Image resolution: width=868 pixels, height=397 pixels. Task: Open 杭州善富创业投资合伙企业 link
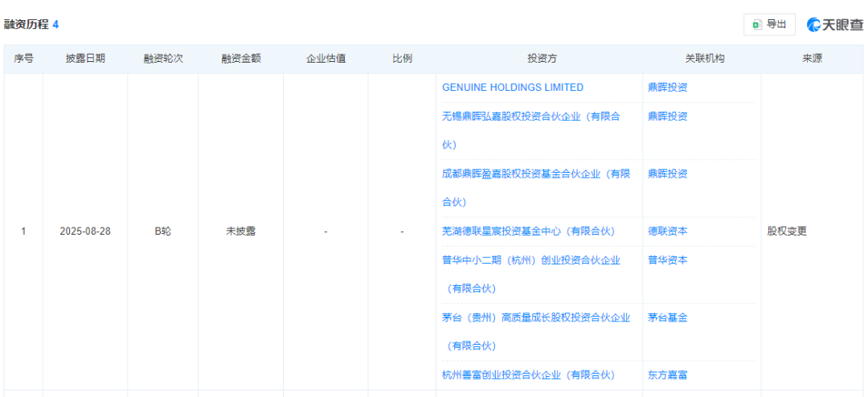pyautogui.click(x=529, y=374)
